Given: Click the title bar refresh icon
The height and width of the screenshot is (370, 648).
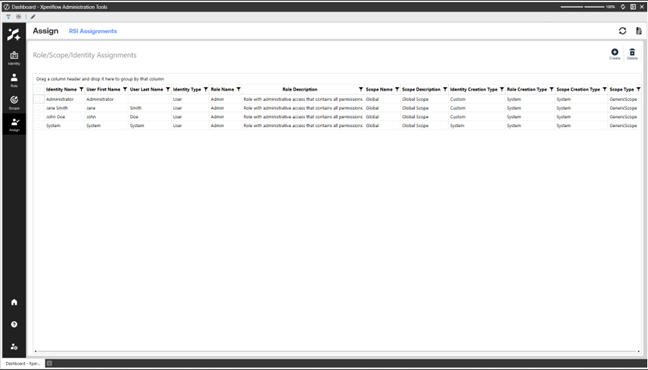Looking at the screenshot, I should (623, 7).
